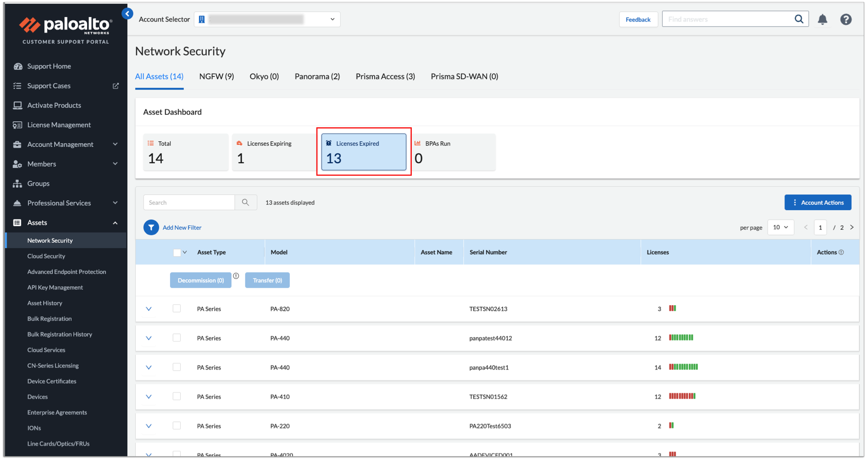Click the Account Actions button
Image resolution: width=868 pixels, height=460 pixels.
tap(818, 202)
